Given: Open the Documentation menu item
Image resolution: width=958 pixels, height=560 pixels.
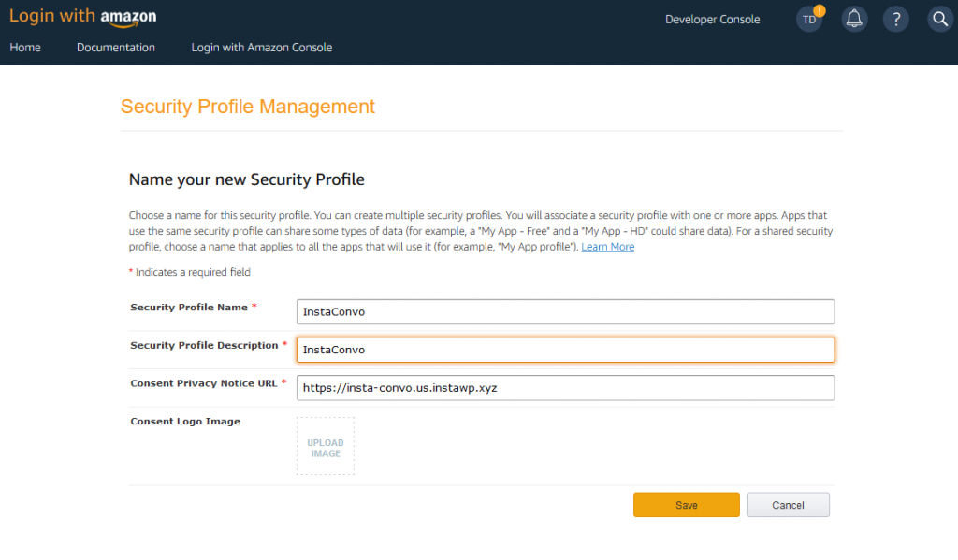Looking at the screenshot, I should (115, 48).
